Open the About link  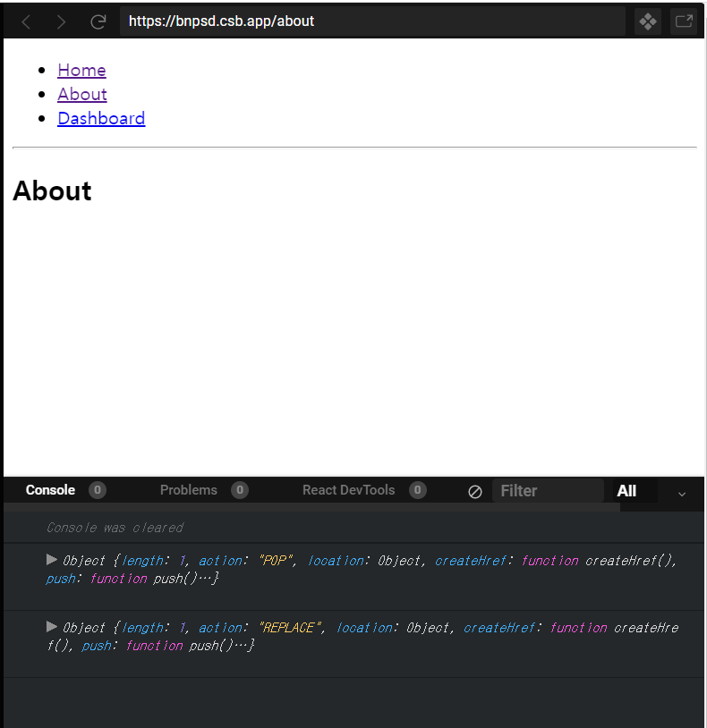coord(82,94)
